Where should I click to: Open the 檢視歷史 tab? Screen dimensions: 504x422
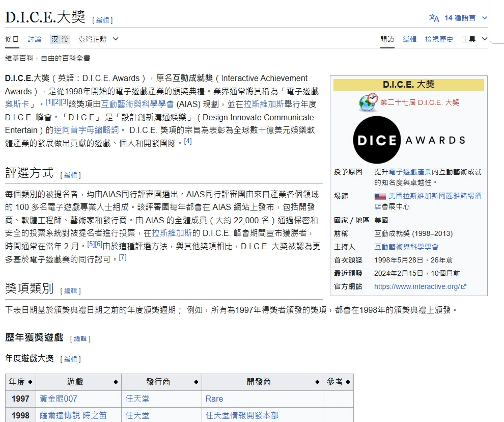pyautogui.click(x=439, y=39)
